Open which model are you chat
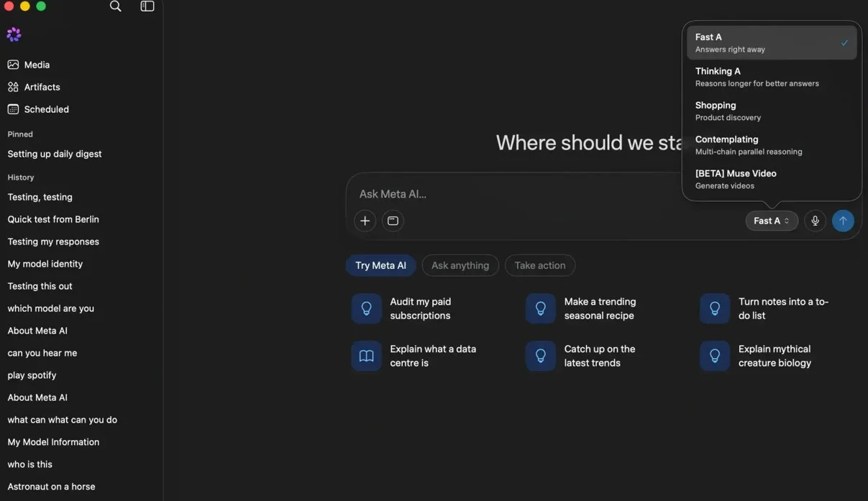Image resolution: width=868 pixels, height=501 pixels. coord(50,308)
